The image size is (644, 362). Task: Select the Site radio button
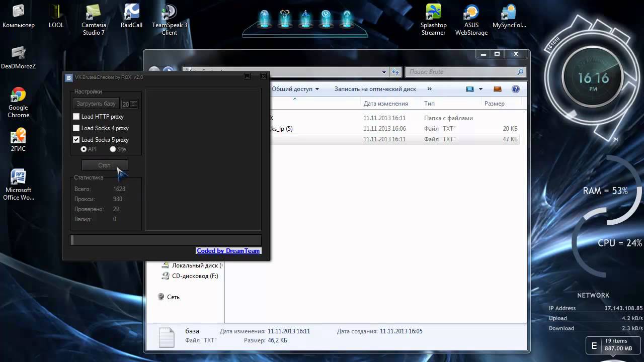(113, 149)
